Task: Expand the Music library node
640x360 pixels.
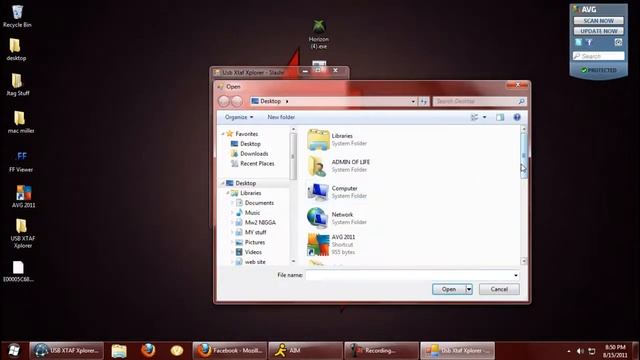Action: pyautogui.click(x=232, y=213)
